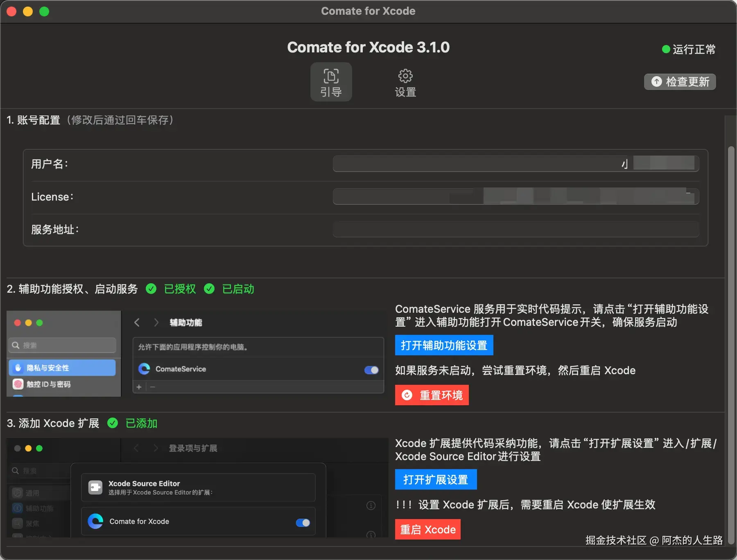737x560 pixels.
Task: Focus the License input field
Action: click(516, 196)
